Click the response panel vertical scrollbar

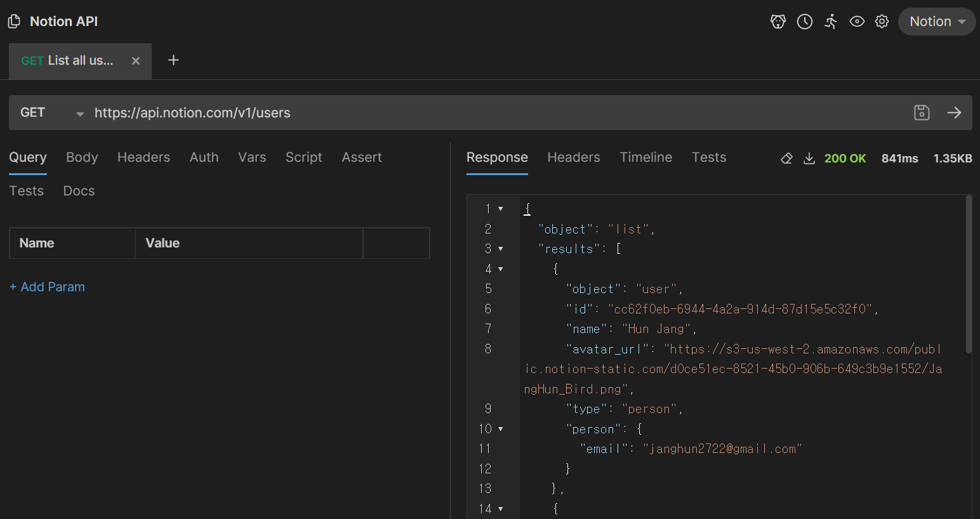969,274
